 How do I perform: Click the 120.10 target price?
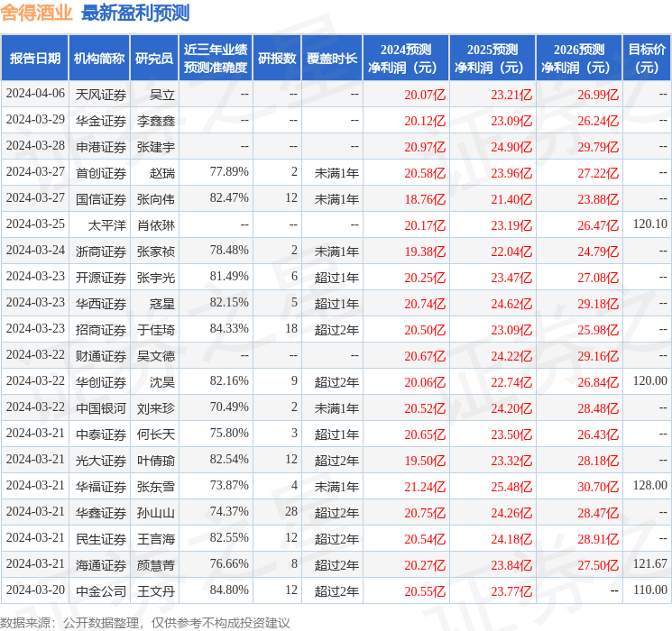(650, 224)
